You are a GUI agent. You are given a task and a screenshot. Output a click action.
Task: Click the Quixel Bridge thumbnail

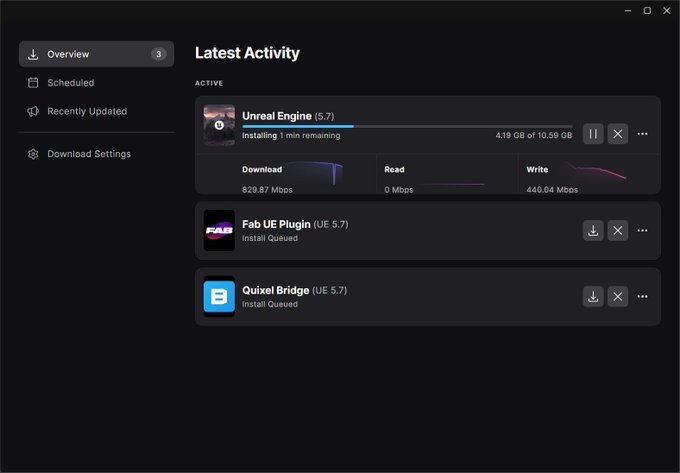(219, 297)
